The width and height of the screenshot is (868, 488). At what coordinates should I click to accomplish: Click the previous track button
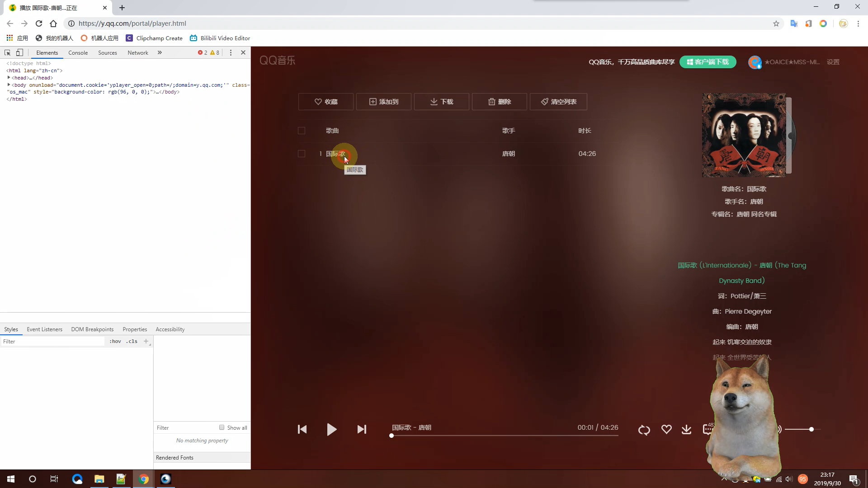302,429
